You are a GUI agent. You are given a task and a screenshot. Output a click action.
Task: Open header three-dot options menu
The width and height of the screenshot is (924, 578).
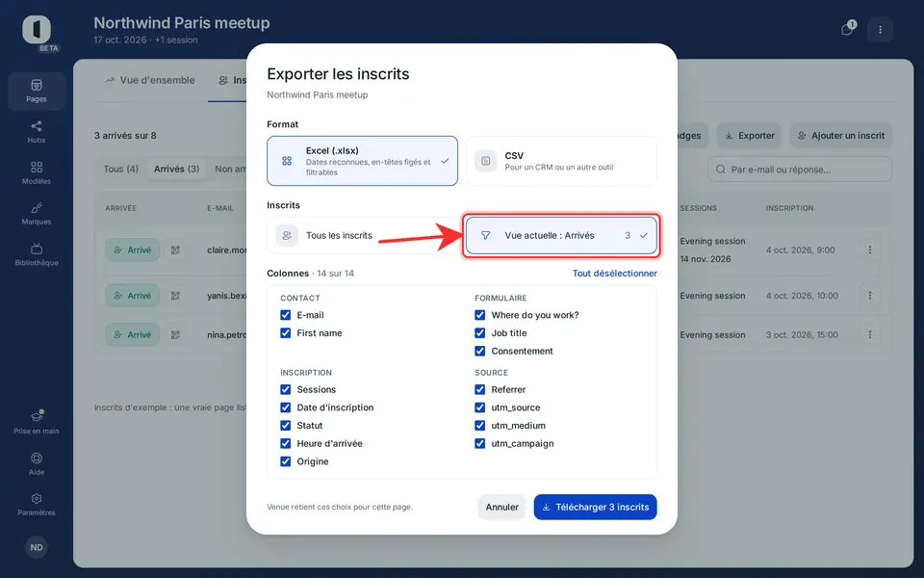click(x=880, y=29)
